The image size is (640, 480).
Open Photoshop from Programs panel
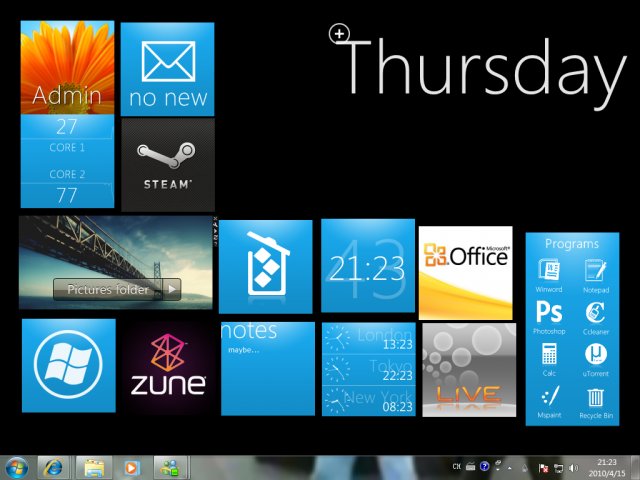tap(549, 318)
